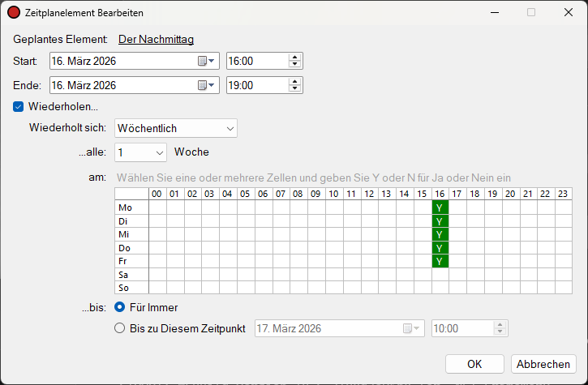The height and width of the screenshot is (385, 588).
Task: Open the alle interval dropdown showing 1
Action: (140, 152)
